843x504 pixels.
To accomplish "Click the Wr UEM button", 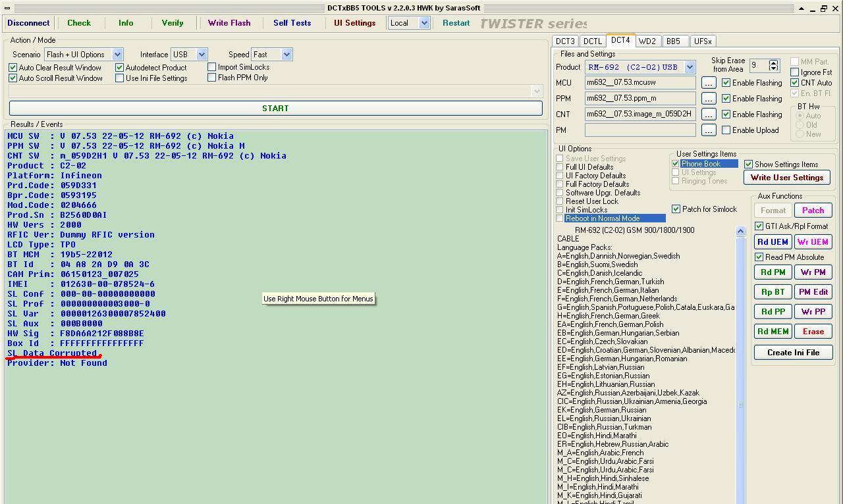I will coord(813,242).
